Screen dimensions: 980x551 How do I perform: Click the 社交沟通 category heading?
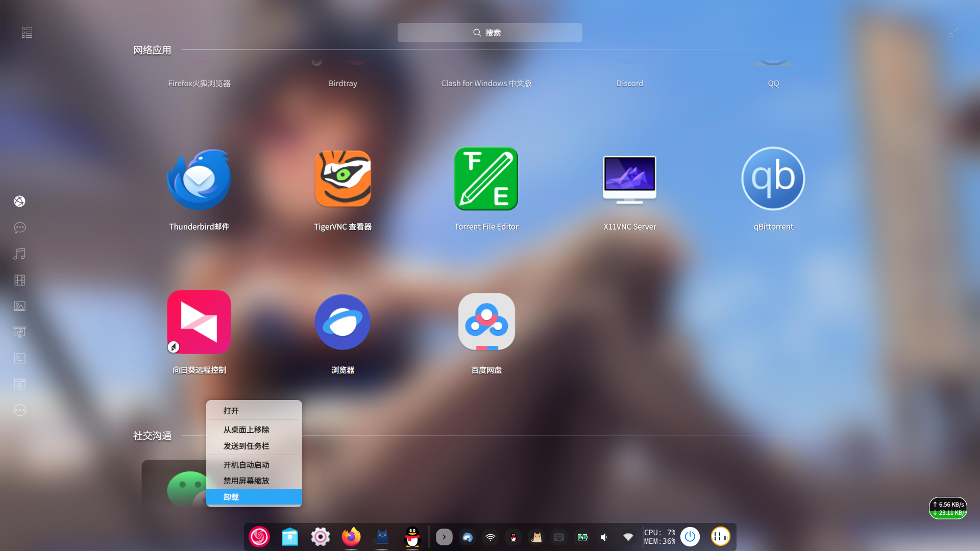[x=152, y=436]
